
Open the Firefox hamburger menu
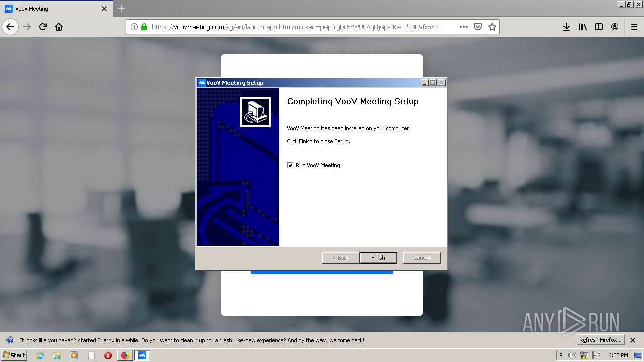click(634, 27)
